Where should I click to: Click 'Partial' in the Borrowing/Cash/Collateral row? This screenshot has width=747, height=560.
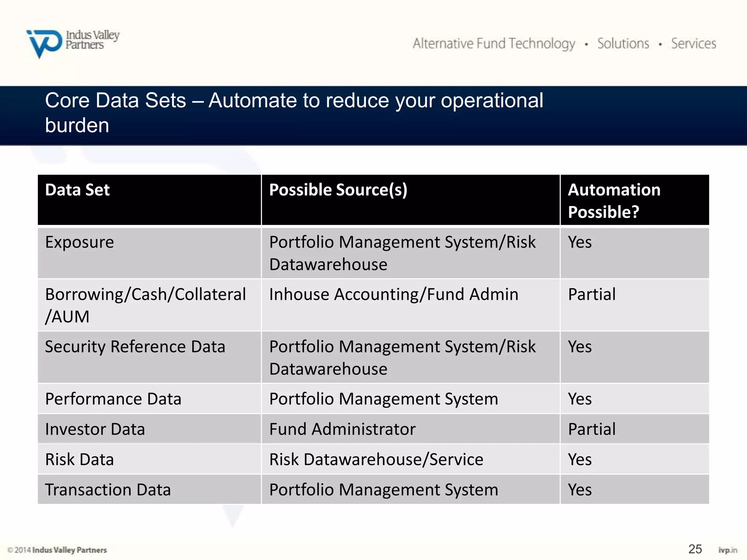(x=592, y=294)
